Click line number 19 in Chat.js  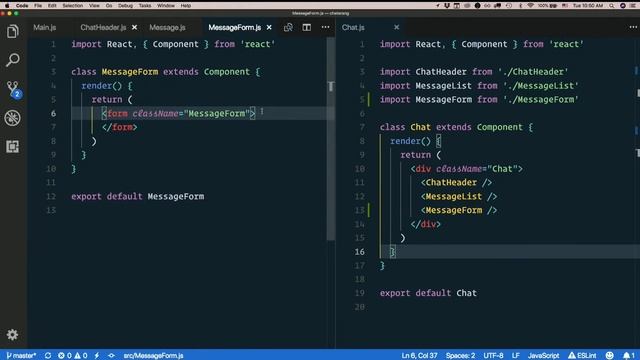tap(359, 293)
